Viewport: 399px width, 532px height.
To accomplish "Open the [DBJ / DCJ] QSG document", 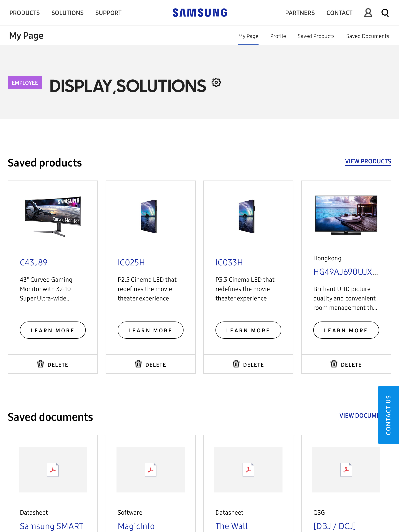I will (x=335, y=526).
